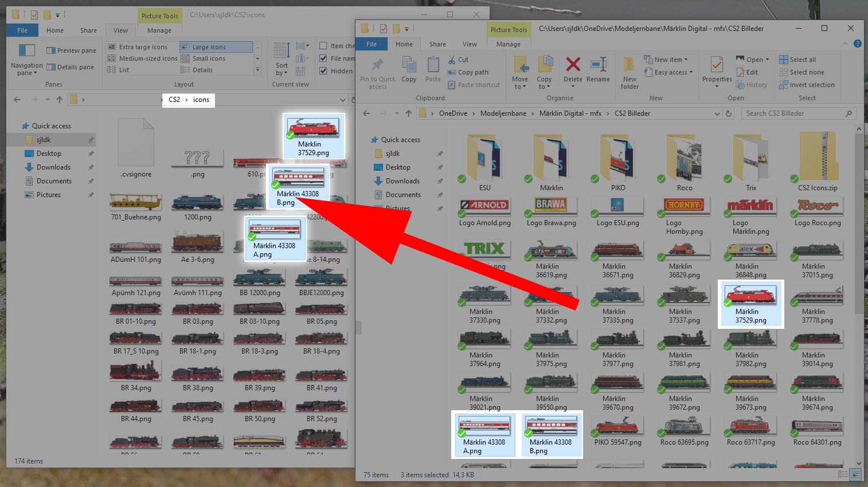The image size is (868, 487).
Task: Click Select none in the ribbon
Action: [x=801, y=72]
